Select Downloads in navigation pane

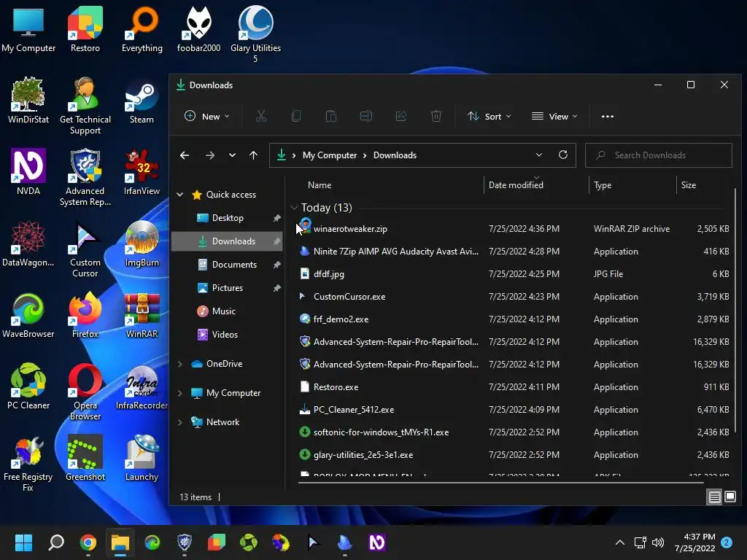[228, 241]
